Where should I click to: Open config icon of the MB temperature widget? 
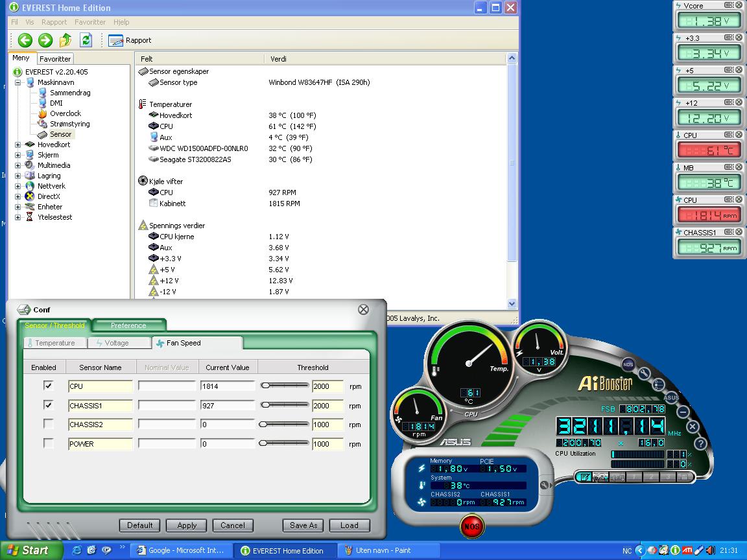[729, 167]
